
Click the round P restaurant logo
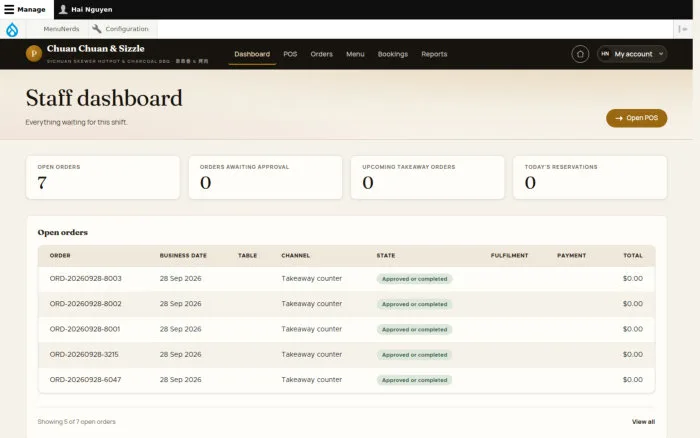pyautogui.click(x=34, y=54)
